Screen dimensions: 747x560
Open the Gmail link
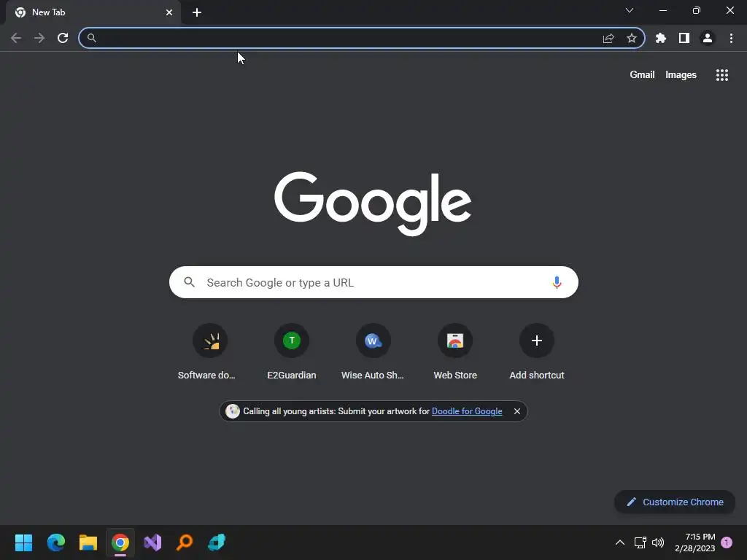[x=642, y=75]
